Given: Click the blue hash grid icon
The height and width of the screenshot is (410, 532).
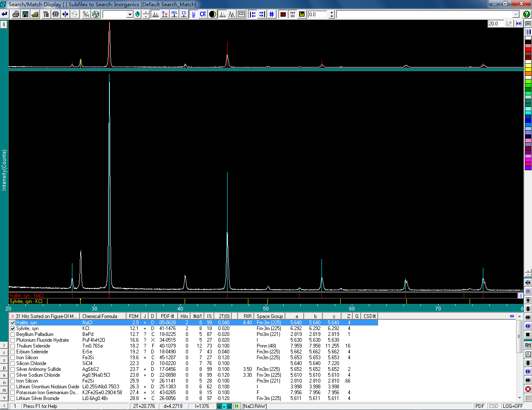Looking at the screenshot, I should [x=272, y=14].
